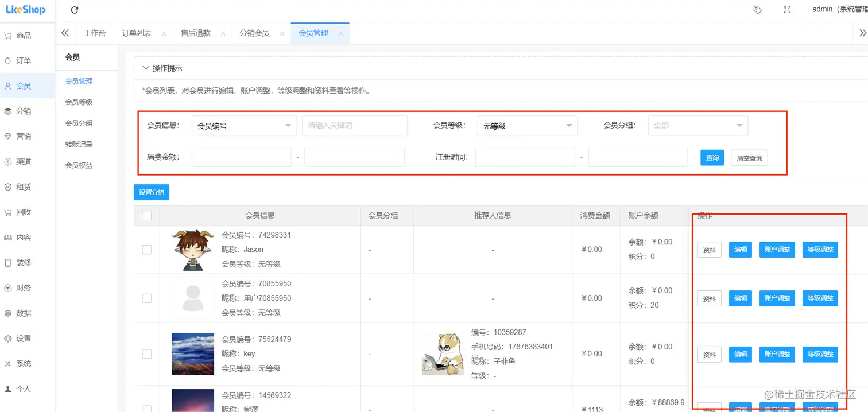Switch to the 订单列表 tab
This screenshot has height=412, width=868.
(137, 33)
